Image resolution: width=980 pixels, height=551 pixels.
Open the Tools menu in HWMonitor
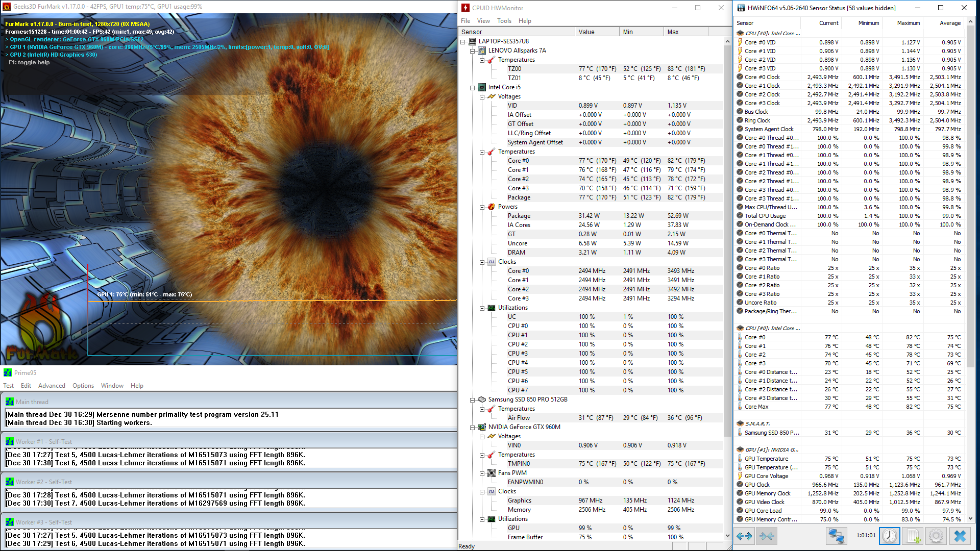(504, 21)
